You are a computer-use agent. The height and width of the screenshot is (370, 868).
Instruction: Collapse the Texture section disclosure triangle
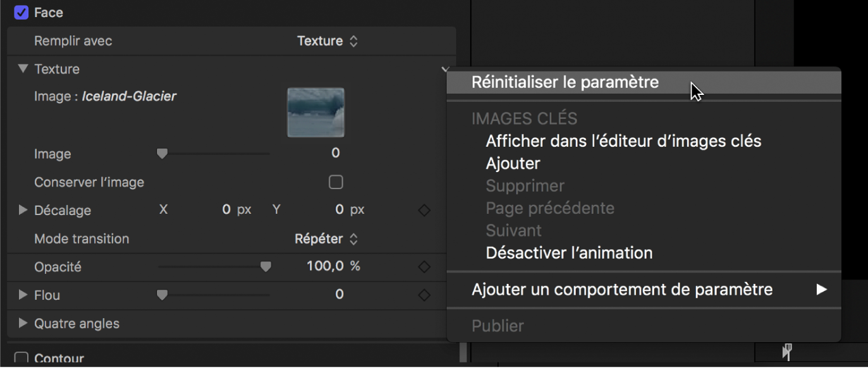tap(23, 69)
